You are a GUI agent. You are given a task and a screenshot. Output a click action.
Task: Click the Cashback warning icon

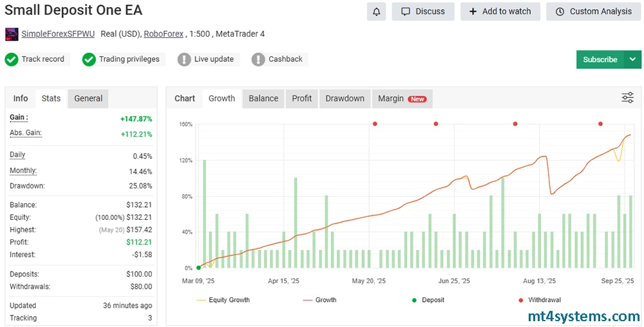click(x=258, y=59)
